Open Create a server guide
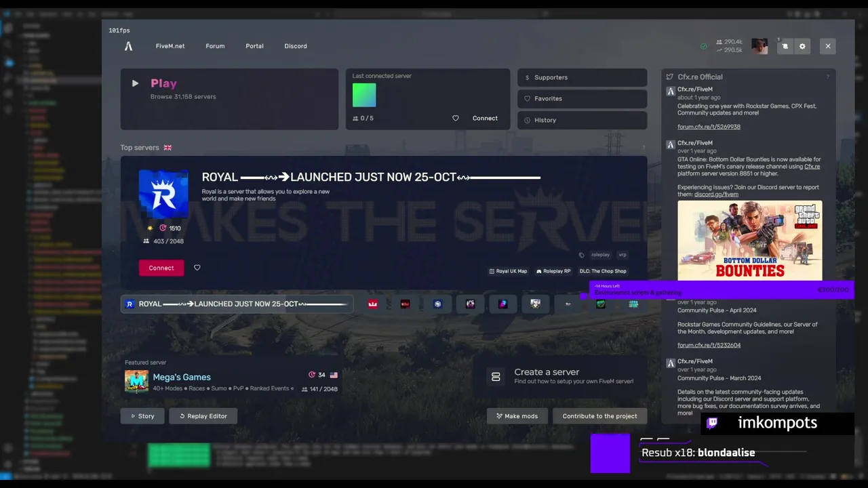Image resolution: width=868 pixels, height=488 pixels. tap(560, 376)
